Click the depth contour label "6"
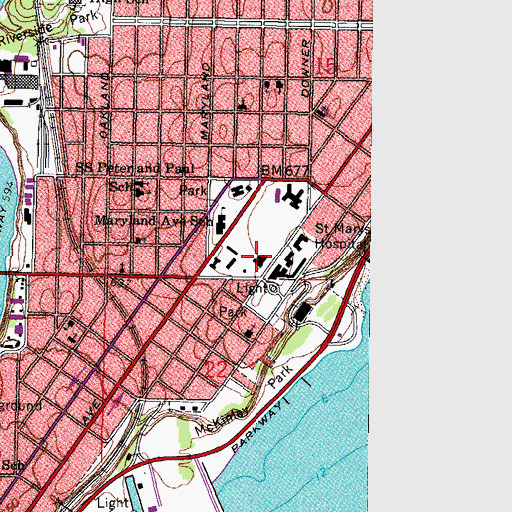This screenshot has width=512, height=512. (x=325, y=398)
